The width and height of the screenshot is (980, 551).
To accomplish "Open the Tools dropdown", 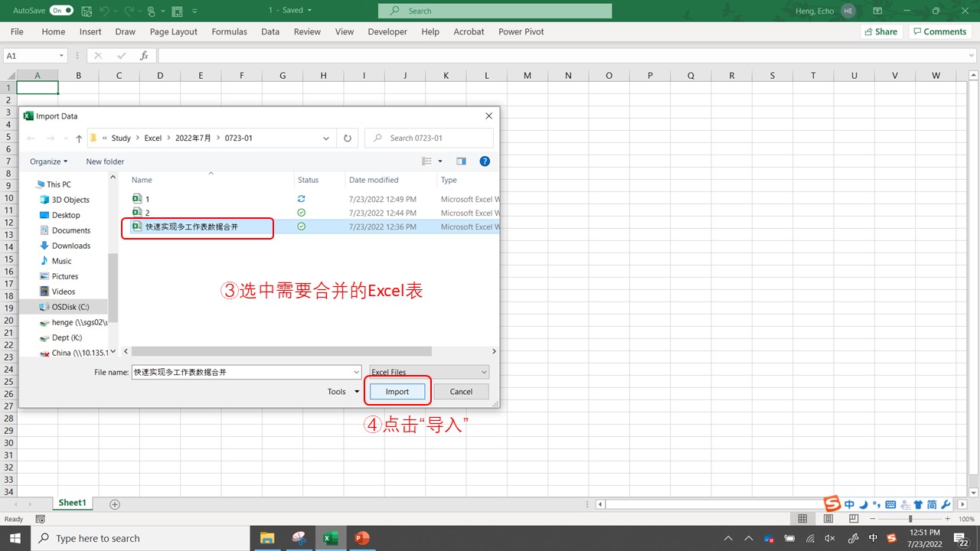I will 343,392.
